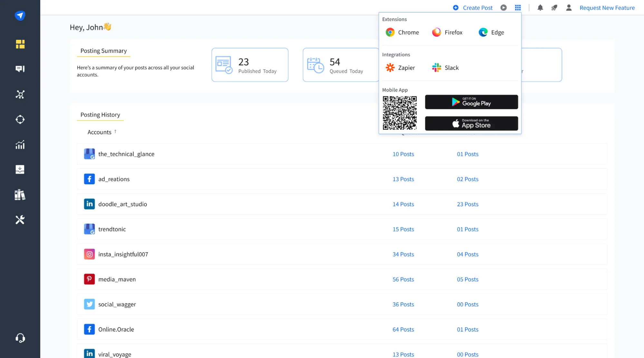
Task: Open Request New Feature link
Action: point(607,8)
